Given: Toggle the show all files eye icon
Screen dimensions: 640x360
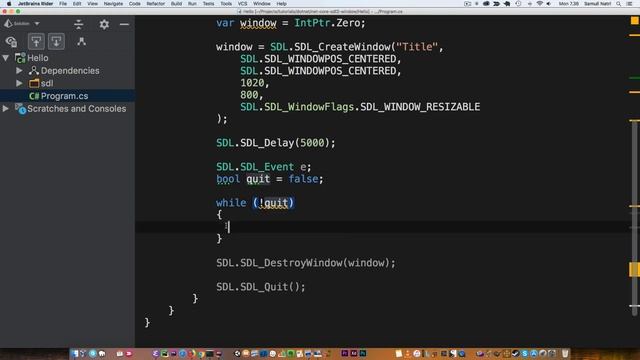Looking at the screenshot, I should 11,42.
